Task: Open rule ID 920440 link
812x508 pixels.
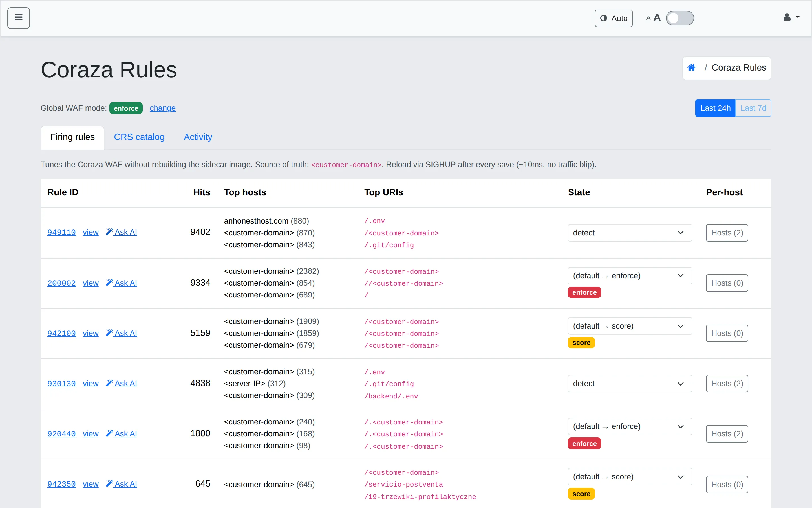Action: coord(61,434)
